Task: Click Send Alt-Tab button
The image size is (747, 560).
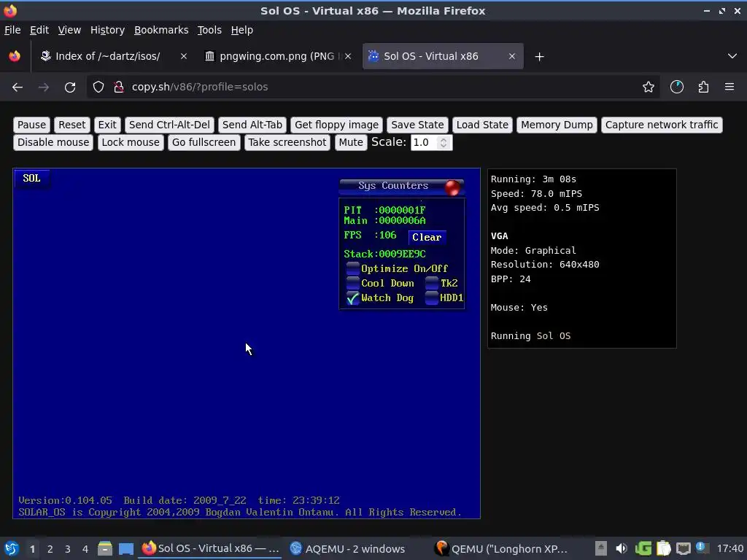Action: pos(252,125)
